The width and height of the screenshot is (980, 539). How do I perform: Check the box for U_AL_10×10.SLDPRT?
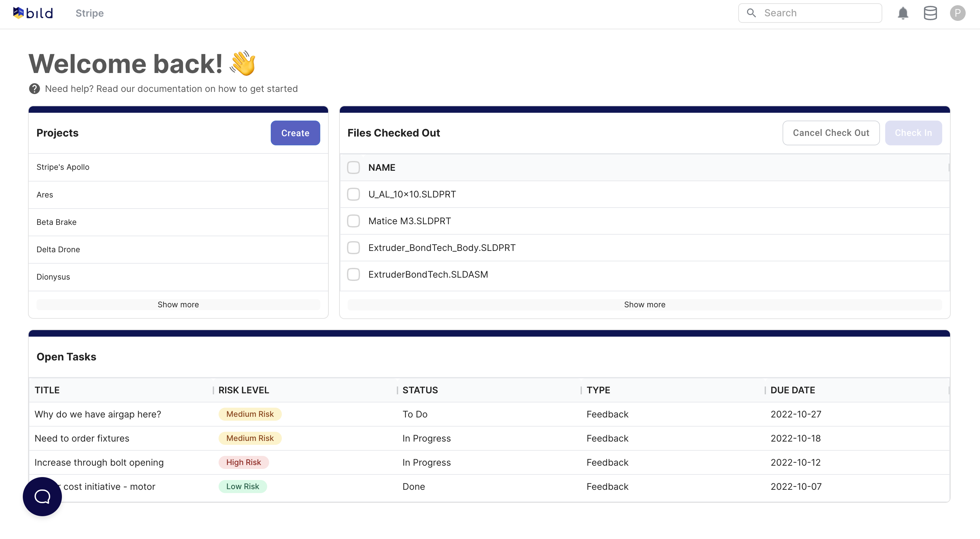pyautogui.click(x=353, y=194)
